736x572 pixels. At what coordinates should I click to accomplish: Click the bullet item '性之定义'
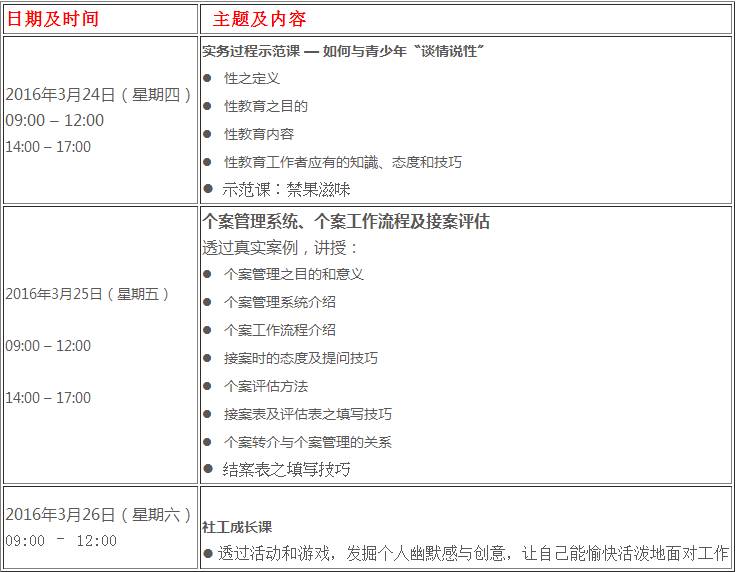pyautogui.click(x=252, y=78)
